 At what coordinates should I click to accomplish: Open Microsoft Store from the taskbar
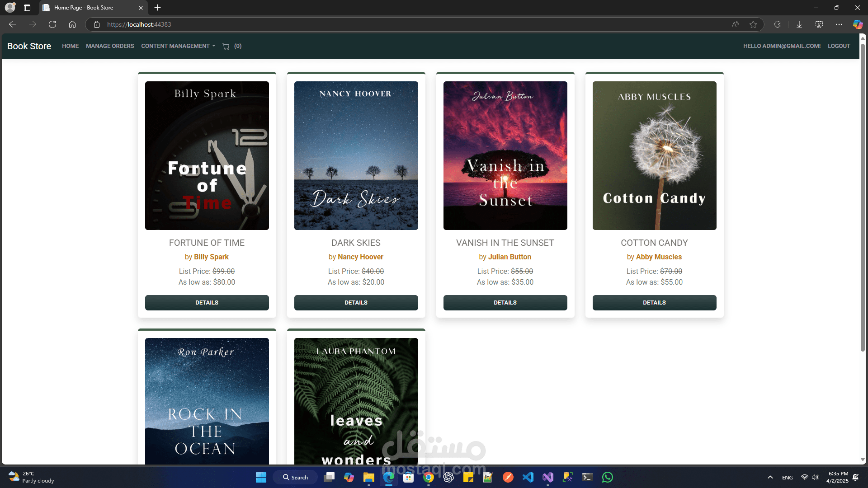(x=409, y=477)
